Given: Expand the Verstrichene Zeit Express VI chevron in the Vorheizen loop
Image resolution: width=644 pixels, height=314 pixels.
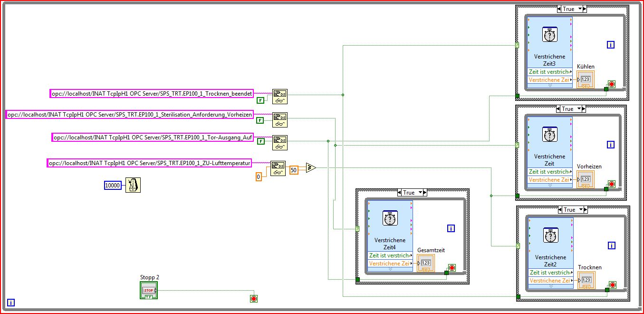Looking at the screenshot, I should [550, 186].
